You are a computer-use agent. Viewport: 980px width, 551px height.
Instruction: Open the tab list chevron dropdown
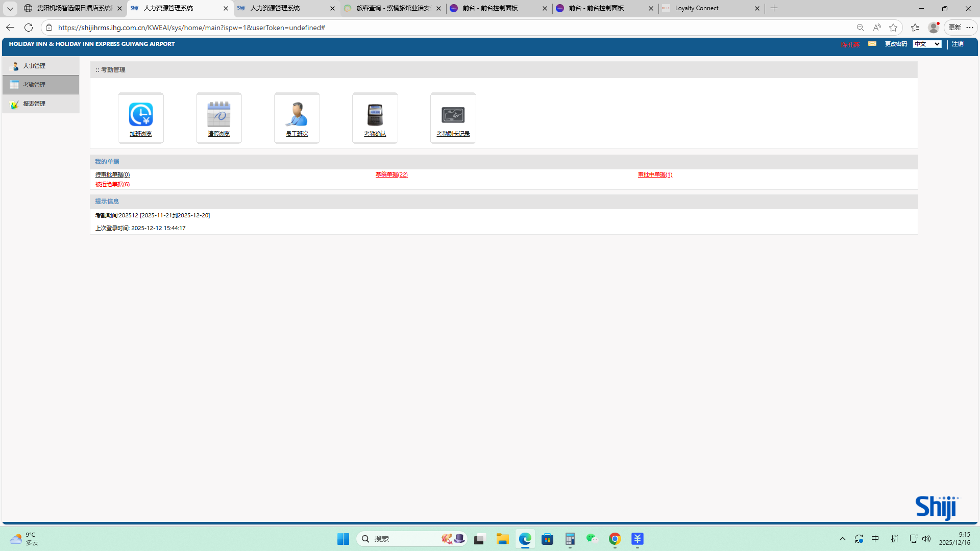pyautogui.click(x=10, y=8)
